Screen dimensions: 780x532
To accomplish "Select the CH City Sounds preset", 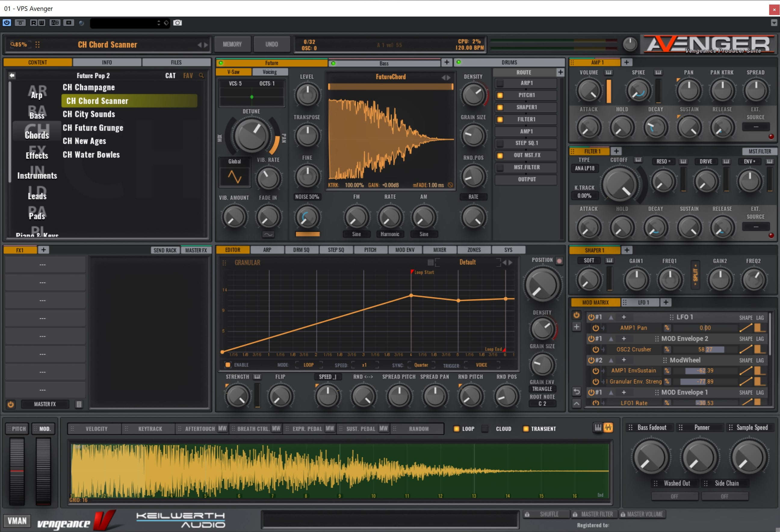I will [x=89, y=114].
